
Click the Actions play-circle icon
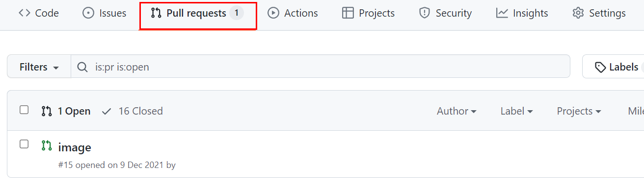tap(273, 13)
